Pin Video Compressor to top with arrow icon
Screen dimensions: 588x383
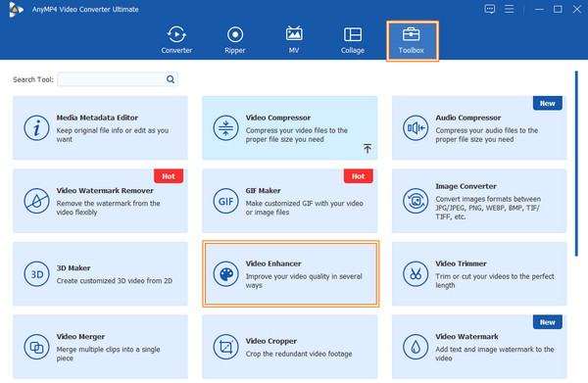[x=367, y=149]
